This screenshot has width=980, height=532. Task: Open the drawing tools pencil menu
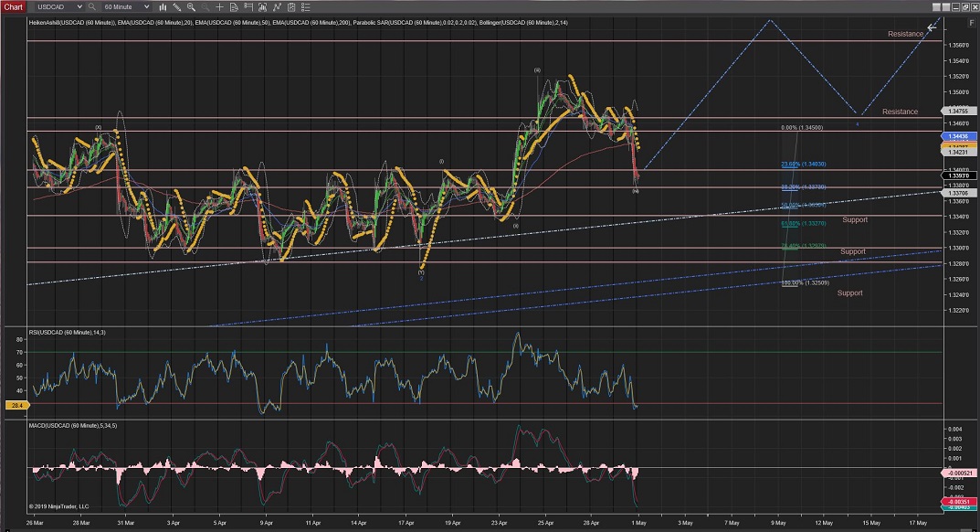click(x=177, y=7)
